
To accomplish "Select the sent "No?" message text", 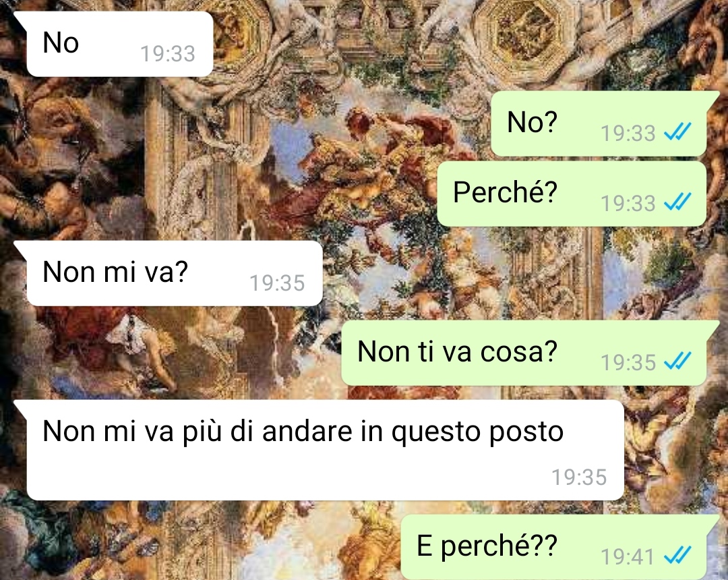I will point(532,122).
